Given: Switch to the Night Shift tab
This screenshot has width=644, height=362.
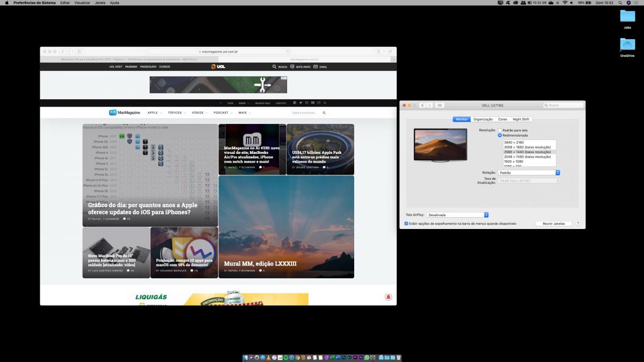Looking at the screenshot, I should (521, 119).
